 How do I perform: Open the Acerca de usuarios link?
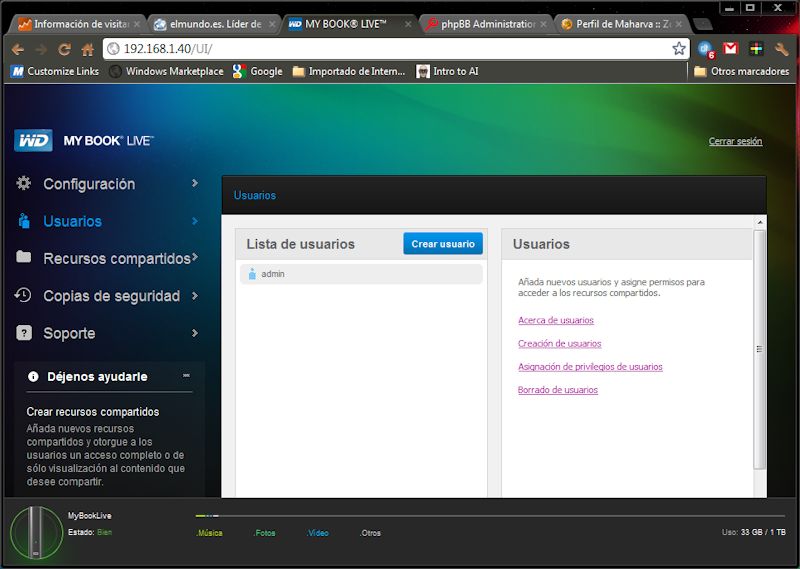point(556,320)
